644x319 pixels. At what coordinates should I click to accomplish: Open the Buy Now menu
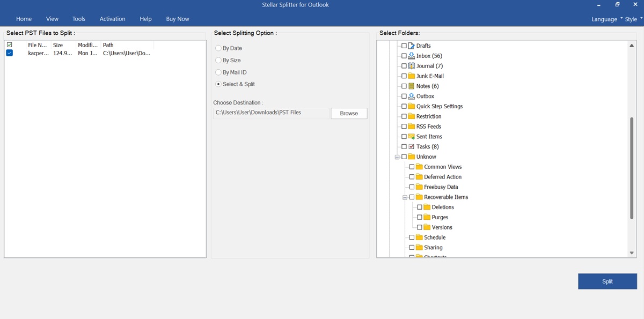point(178,19)
